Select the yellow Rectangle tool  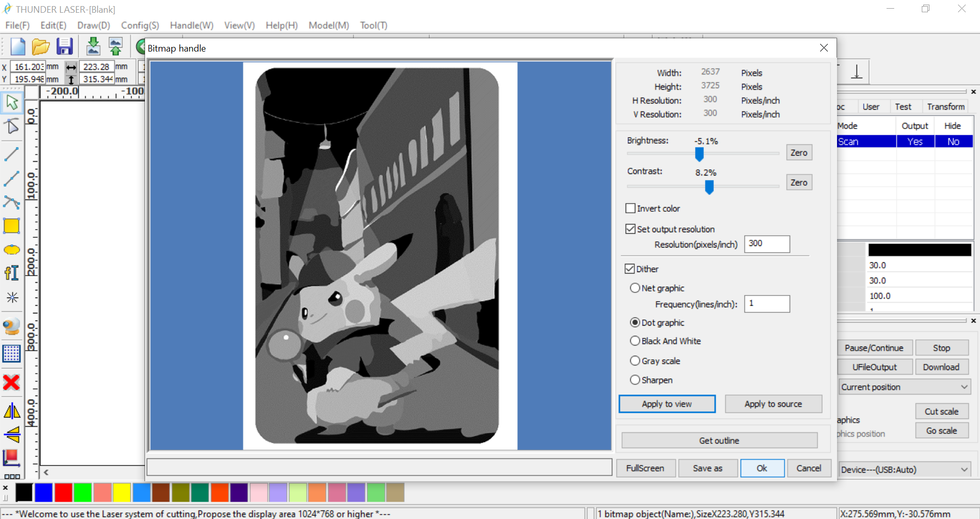12,226
